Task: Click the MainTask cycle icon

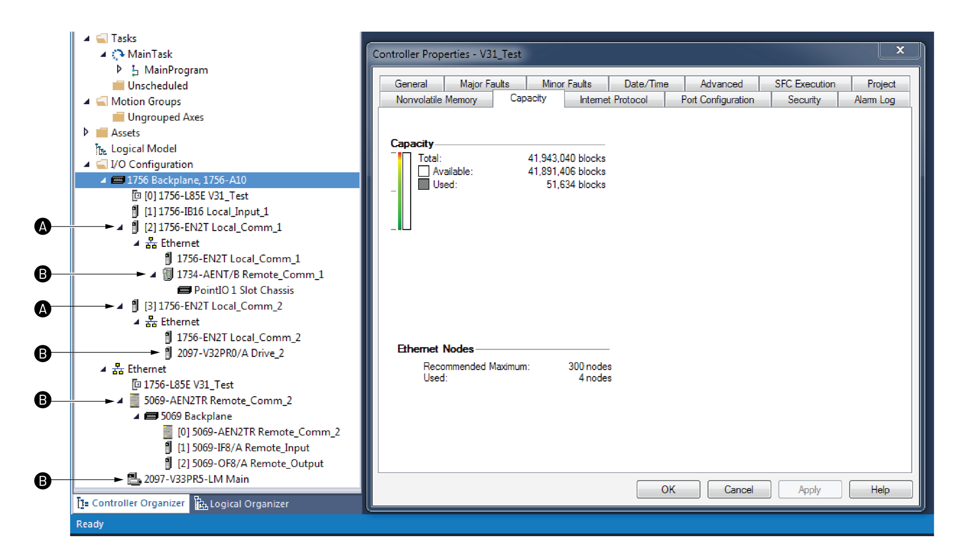Action: tap(118, 54)
